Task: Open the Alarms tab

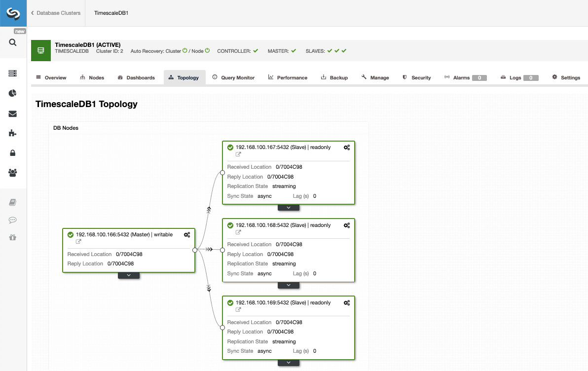Action: (465, 77)
